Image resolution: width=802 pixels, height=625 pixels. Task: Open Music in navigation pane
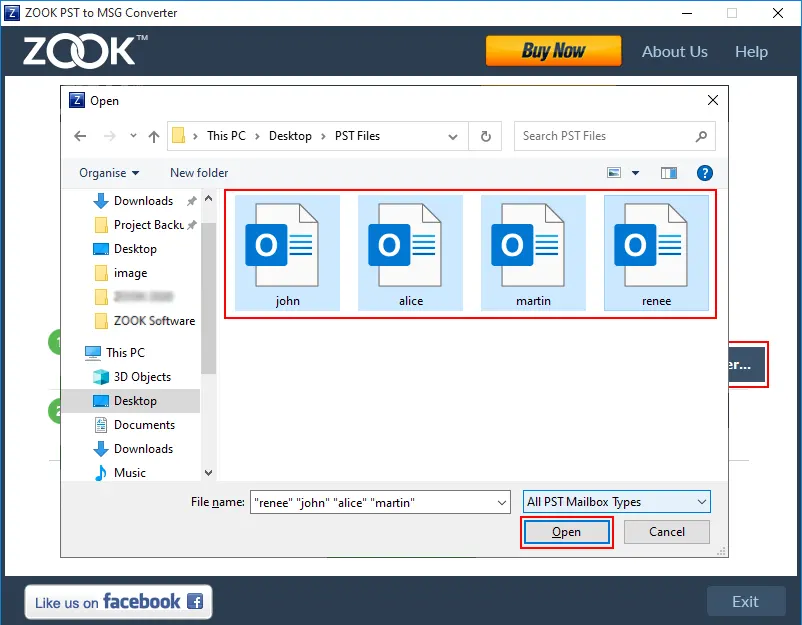click(129, 473)
